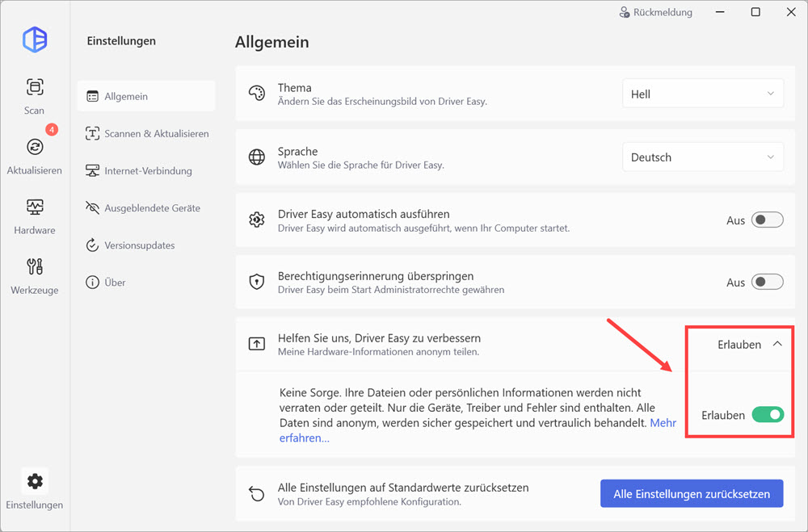Click the Ausgeblendete Geräte crossed-eye icon

coord(92,208)
